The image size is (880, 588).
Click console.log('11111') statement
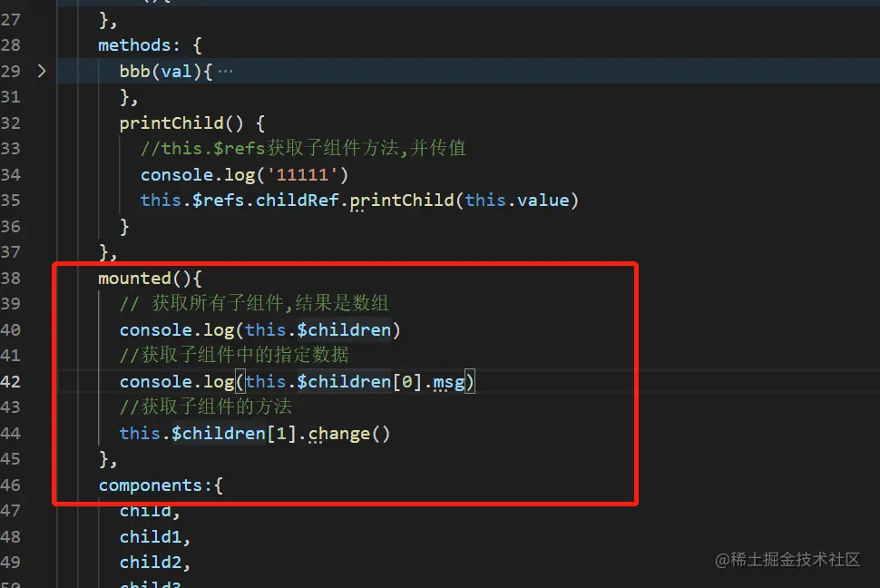244,174
